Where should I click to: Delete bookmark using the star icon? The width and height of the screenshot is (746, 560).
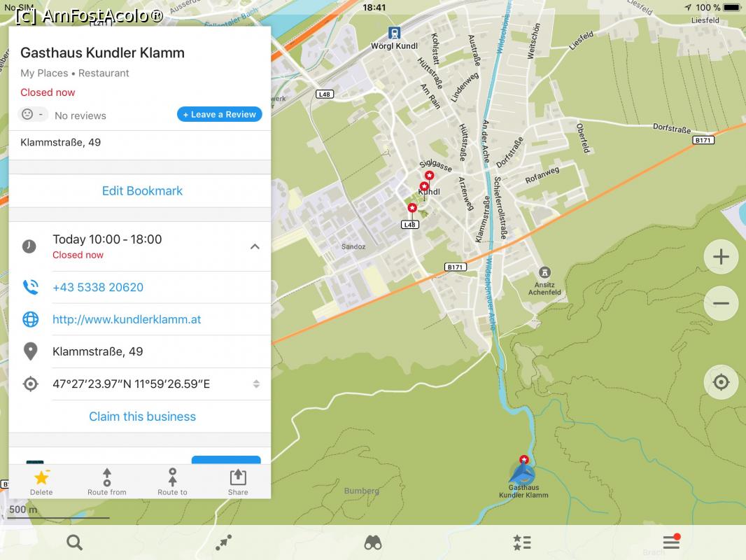[41, 482]
